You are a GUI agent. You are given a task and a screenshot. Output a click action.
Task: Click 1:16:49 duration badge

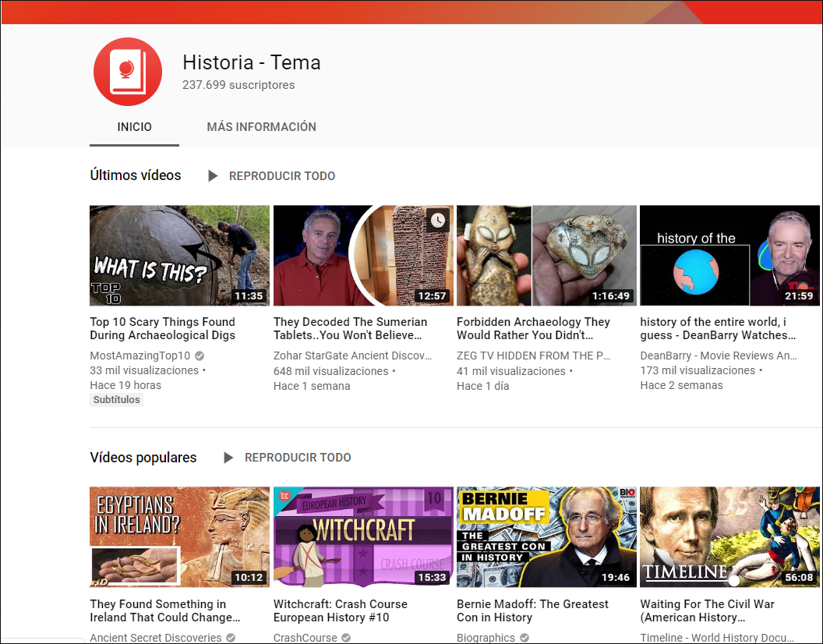coord(611,295)
